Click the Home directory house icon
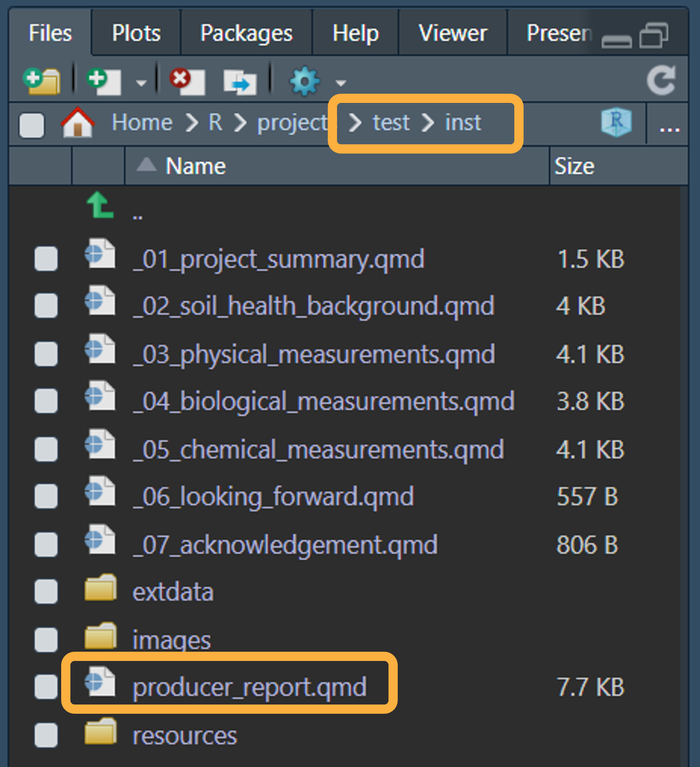Image resolution: width=700 pixels, height=767 pixels. click(78, 123)
